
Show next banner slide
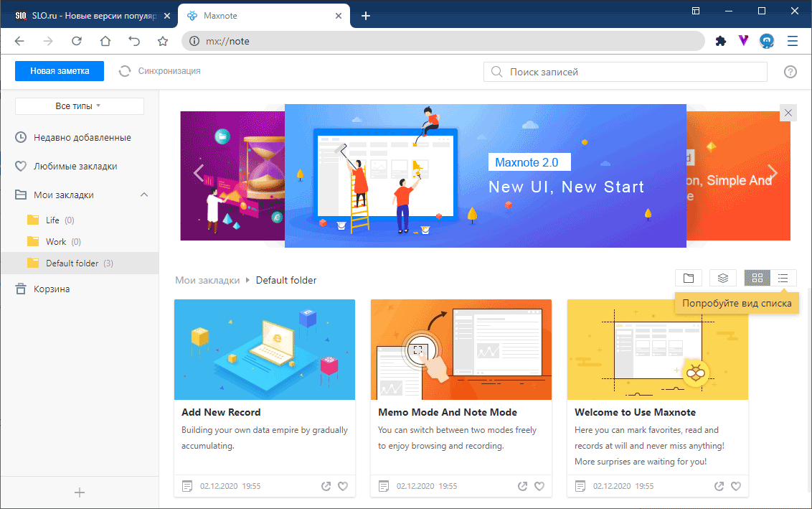[x=772, y=172]
